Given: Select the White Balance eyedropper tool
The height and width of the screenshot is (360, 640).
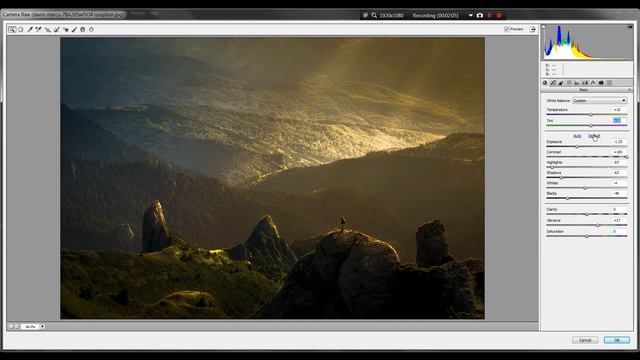Looking at the screenshot, I should [30, 29].
